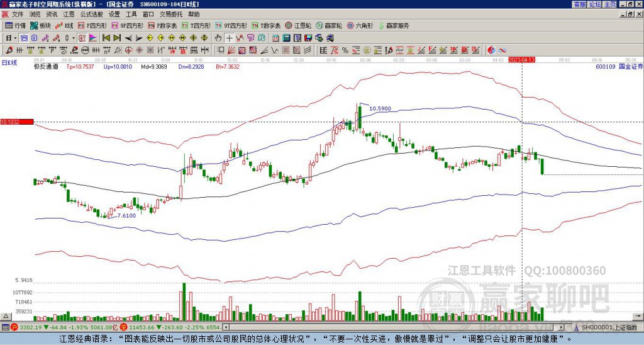Screen dimensions: 644x345
Task: Click the 极 indicator toggle icon
Action: click(82, 38)
